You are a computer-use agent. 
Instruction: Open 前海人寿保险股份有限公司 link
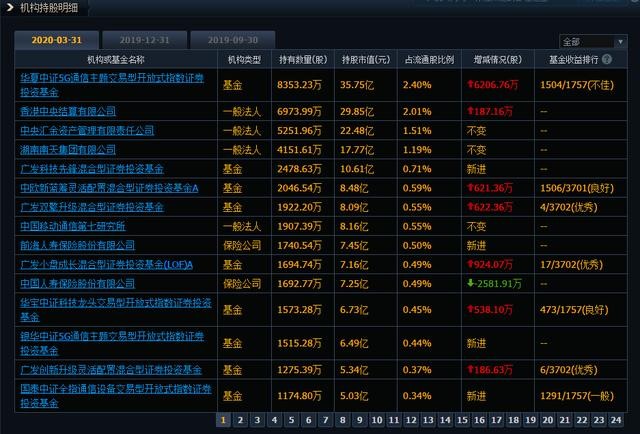(78, 245)
